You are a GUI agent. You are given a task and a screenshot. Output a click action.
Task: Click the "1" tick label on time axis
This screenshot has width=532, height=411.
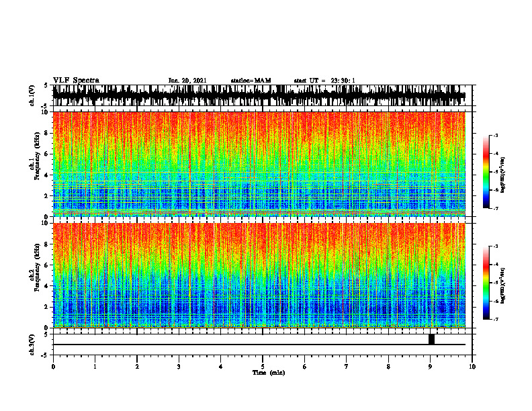coord(95,367)
